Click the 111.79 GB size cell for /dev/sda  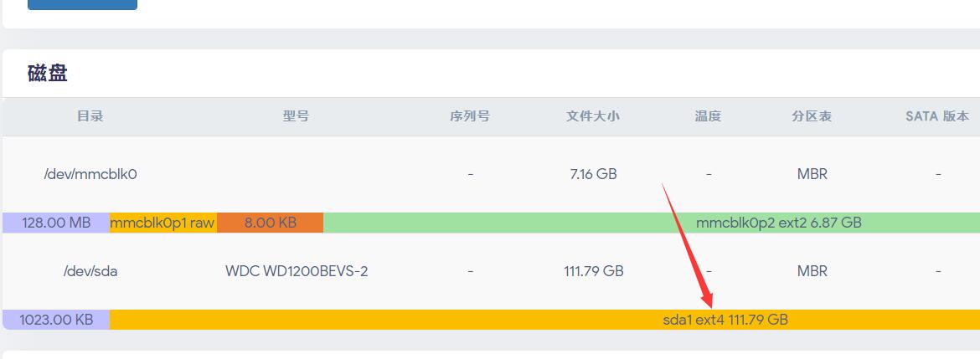point(593,271)
